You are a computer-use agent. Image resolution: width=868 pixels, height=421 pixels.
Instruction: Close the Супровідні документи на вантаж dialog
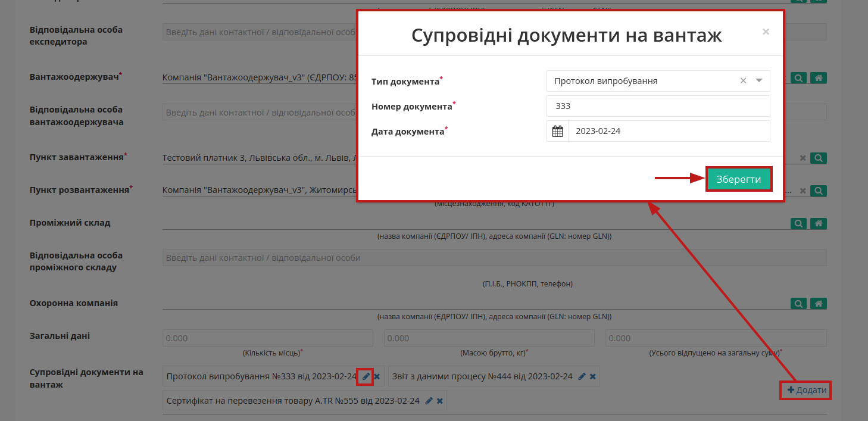[766, 32]
